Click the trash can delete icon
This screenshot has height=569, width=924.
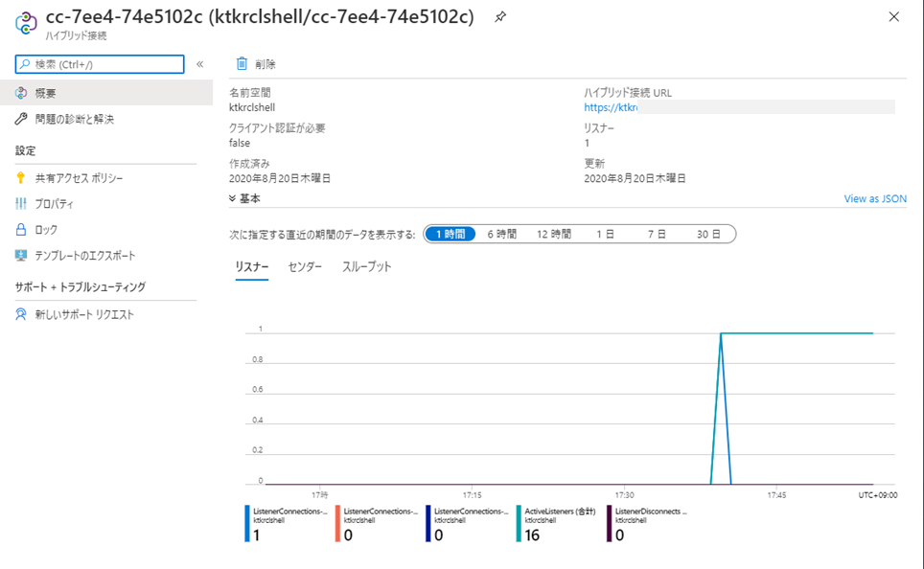pyautogui.click(x=242, y=63)
